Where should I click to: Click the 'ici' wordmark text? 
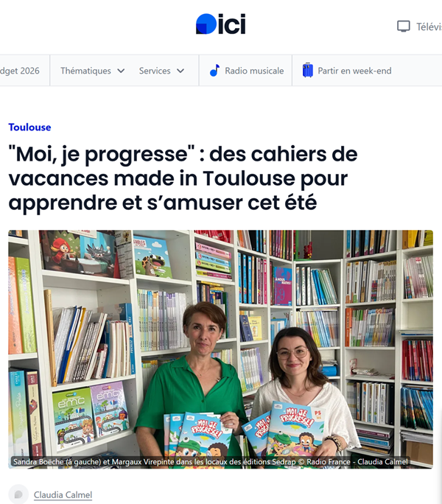(232, 24)
